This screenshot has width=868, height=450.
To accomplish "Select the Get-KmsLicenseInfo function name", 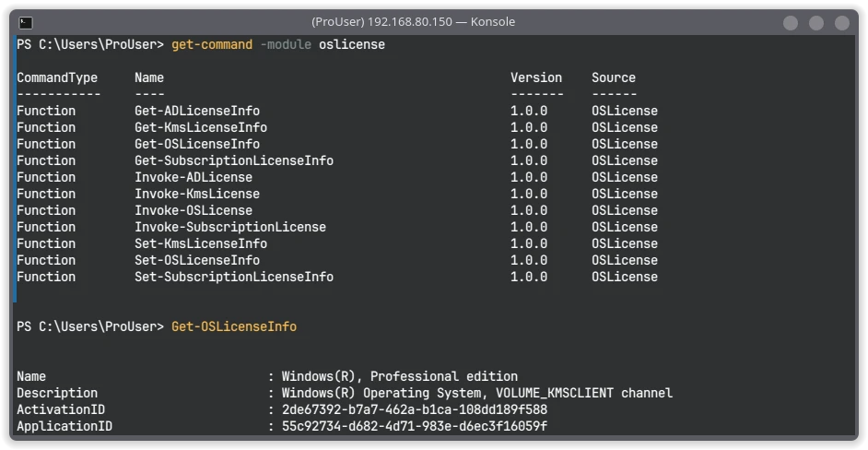I will click(x=201, y=127).
